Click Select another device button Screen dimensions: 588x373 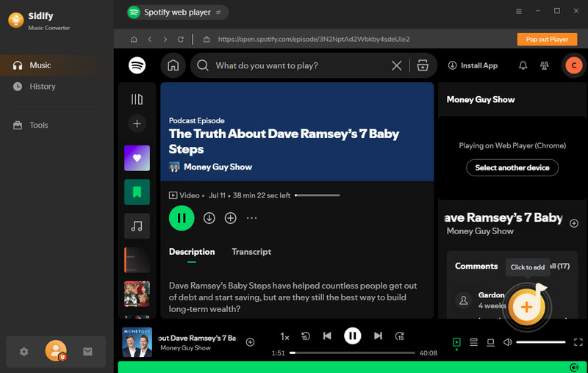pos(512,167)
